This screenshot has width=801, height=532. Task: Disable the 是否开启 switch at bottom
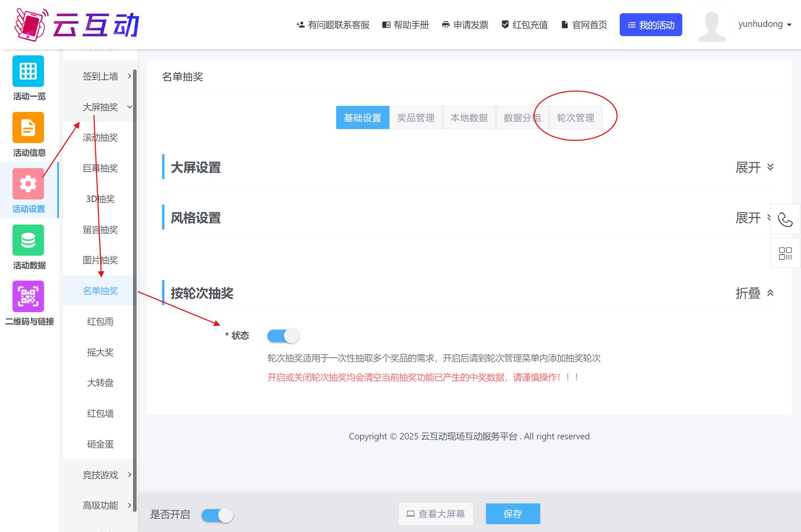coord(217,515)
